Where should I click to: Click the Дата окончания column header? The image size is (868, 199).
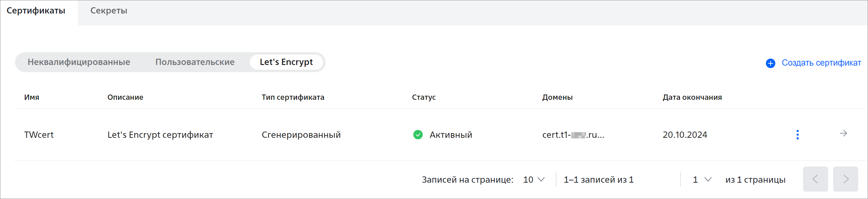coord(692,97)
